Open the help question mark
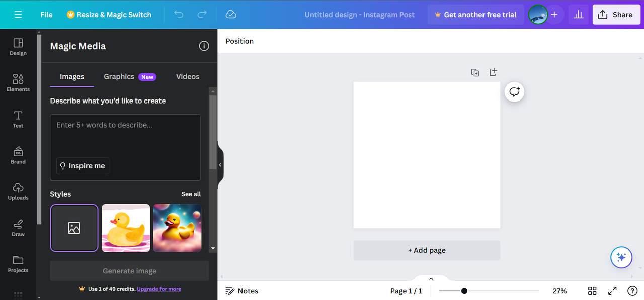Image resolution: width=644 pixels, height=300 pixels. point(632,291)
